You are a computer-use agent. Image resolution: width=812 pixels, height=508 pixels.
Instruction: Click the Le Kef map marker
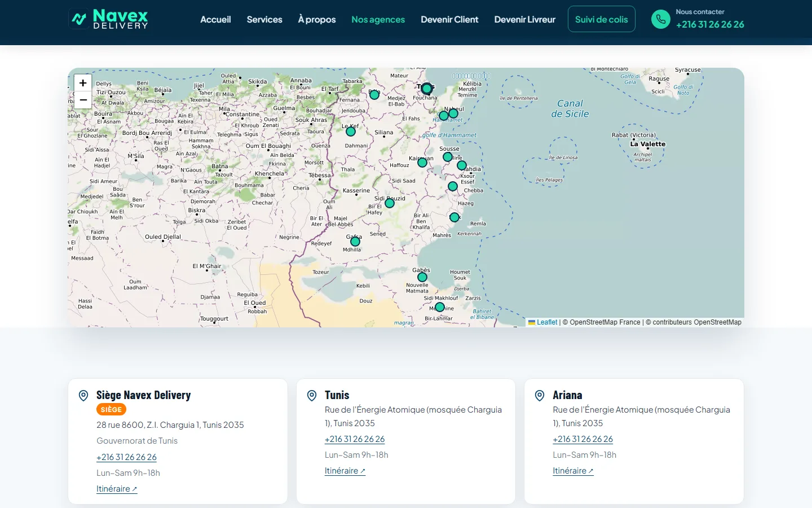click(x=351, y=132)
